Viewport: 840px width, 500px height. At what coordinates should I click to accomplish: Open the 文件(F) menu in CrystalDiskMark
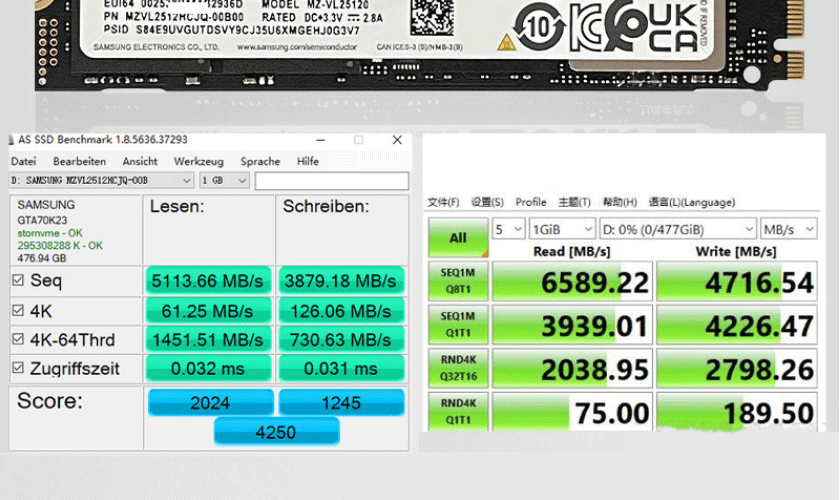click(443, 202)
